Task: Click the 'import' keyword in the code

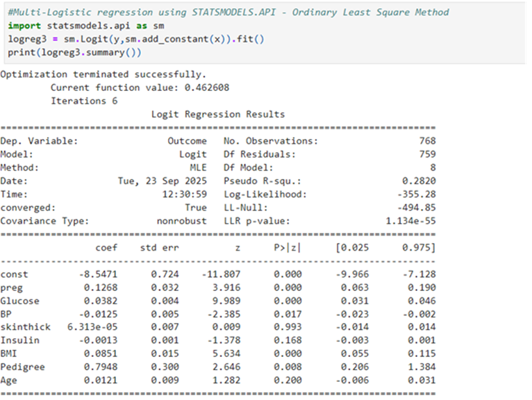Action: pyautogui.click(x=24, y=26)
